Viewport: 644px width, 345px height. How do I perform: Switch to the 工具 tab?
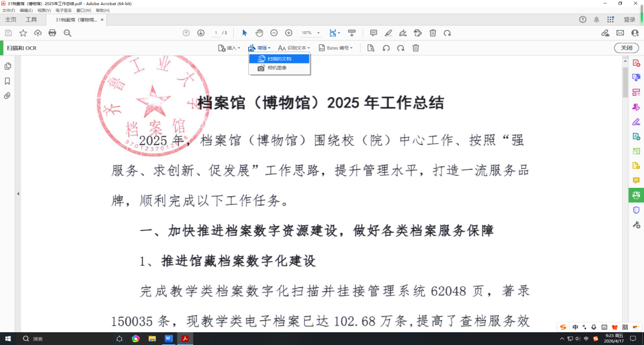click(x=31, y=20)
